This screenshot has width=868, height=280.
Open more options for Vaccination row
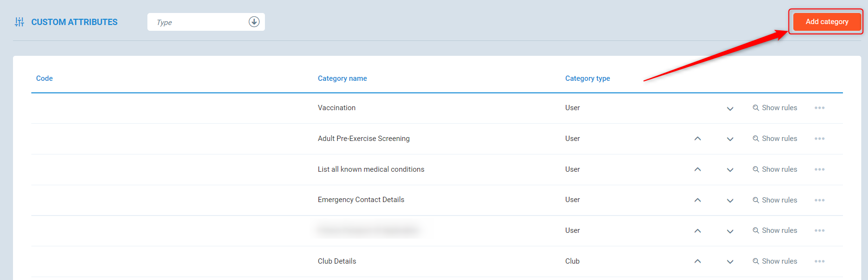click(819, 108)
